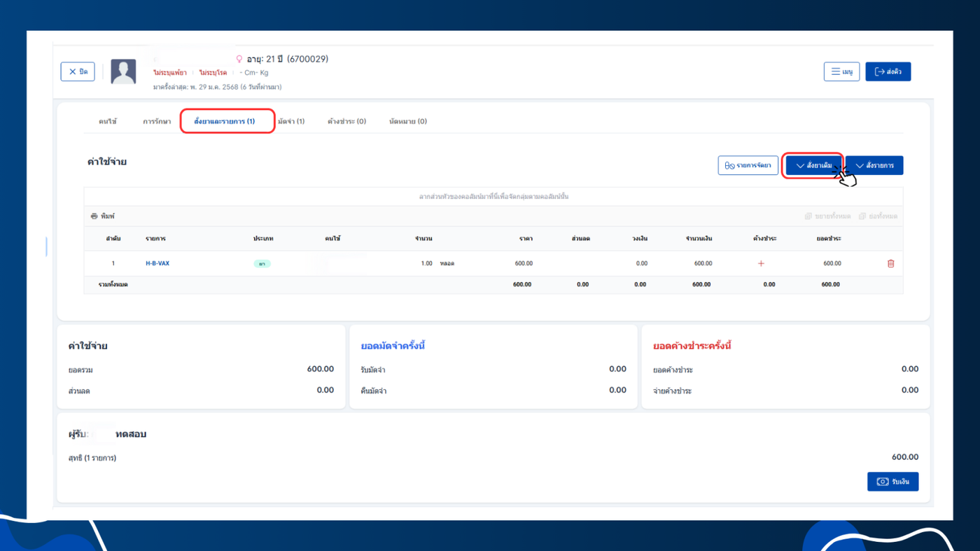Click the คืนมัดจำ row label
The height and width of the screenshot is (551, 980).
click(374, 391)
